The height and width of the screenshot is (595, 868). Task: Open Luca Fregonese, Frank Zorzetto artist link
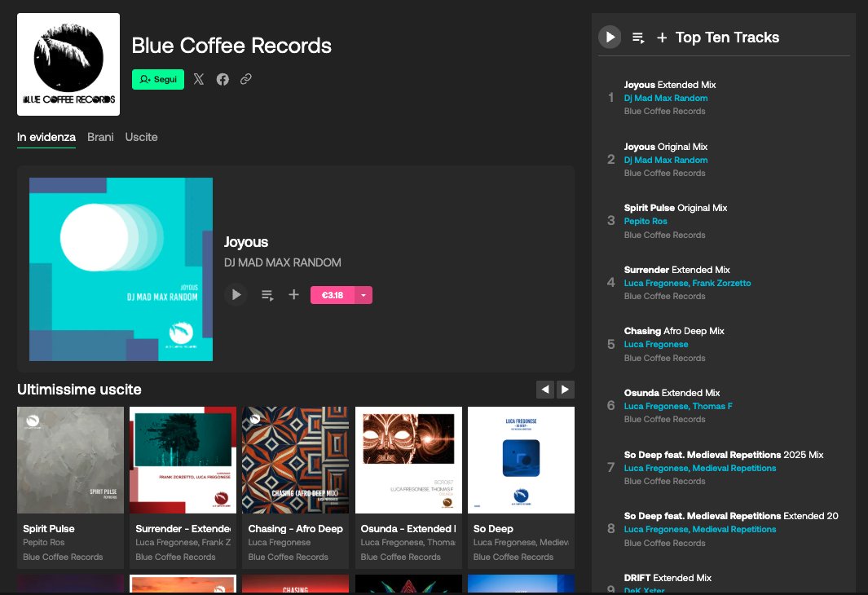[687, 283]
